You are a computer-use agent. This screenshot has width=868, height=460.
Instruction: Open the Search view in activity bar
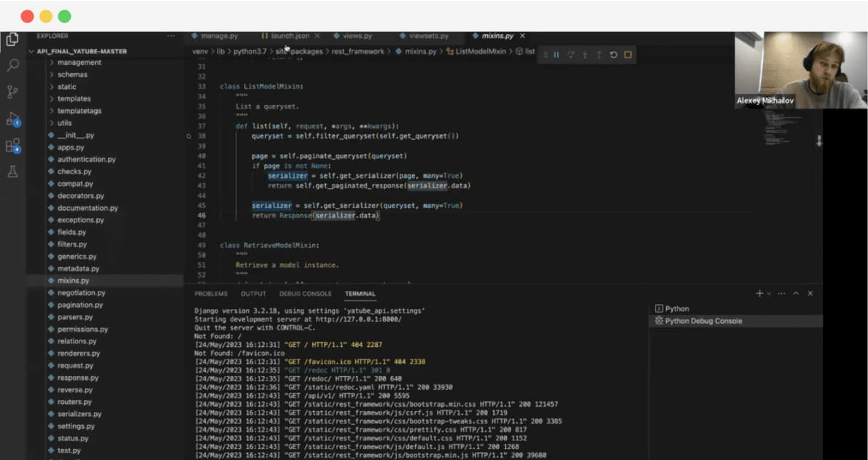[12, 66]
